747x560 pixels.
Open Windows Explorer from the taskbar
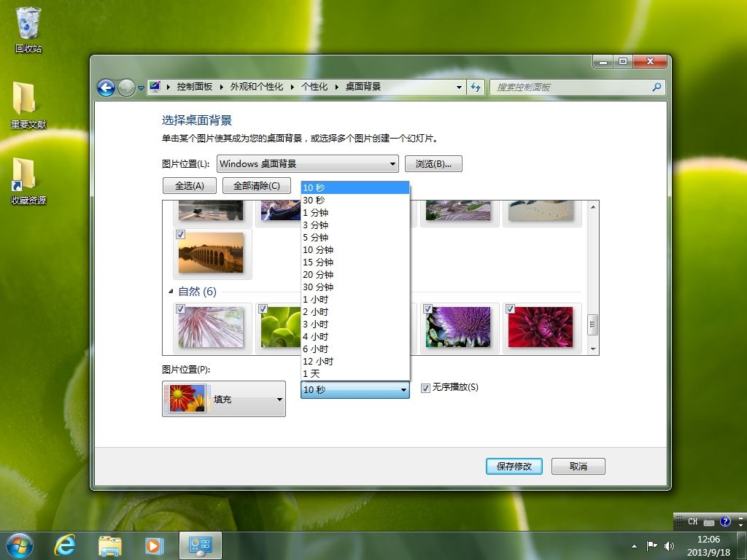(x=110, y=545)
